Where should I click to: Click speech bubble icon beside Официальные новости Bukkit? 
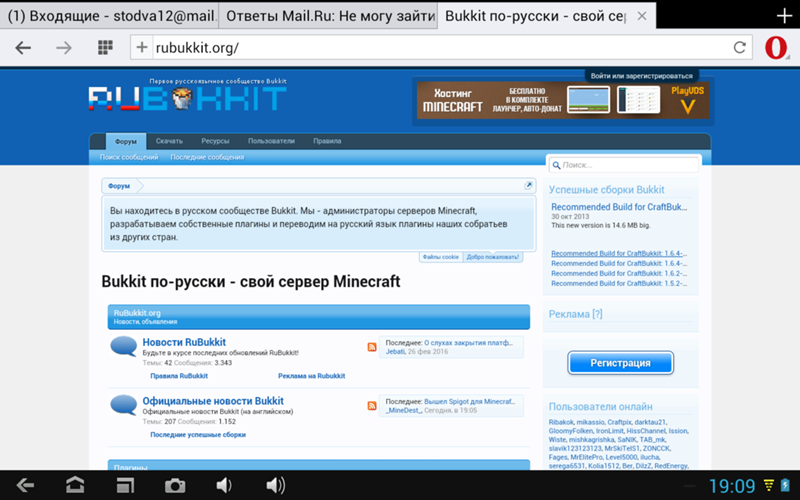tap(123, 405)
